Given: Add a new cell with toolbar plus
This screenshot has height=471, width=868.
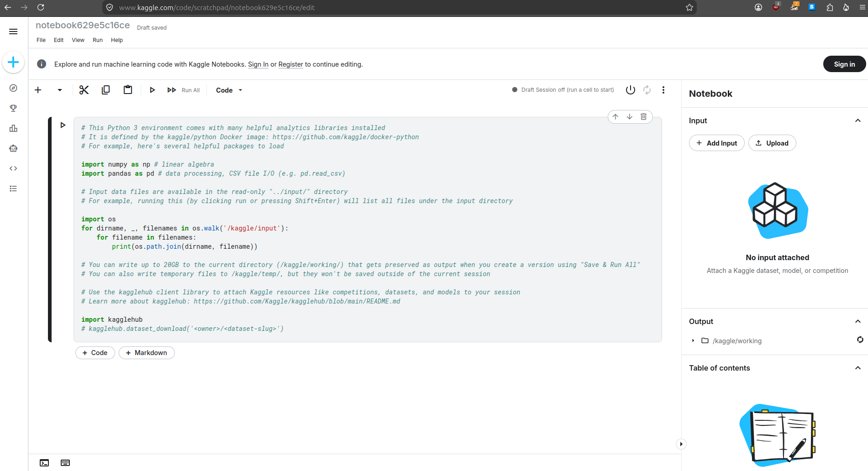Looking at the screenshot, I should [38, 90].
